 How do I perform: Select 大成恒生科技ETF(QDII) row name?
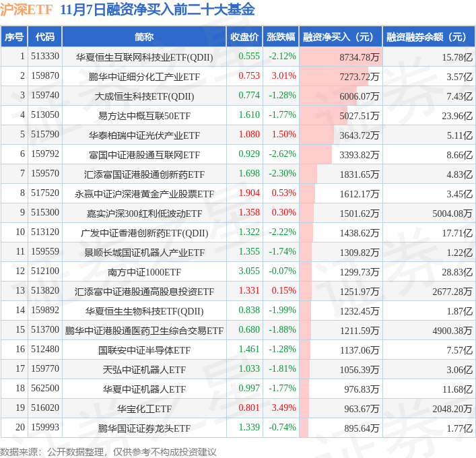(x=144, y=96)
